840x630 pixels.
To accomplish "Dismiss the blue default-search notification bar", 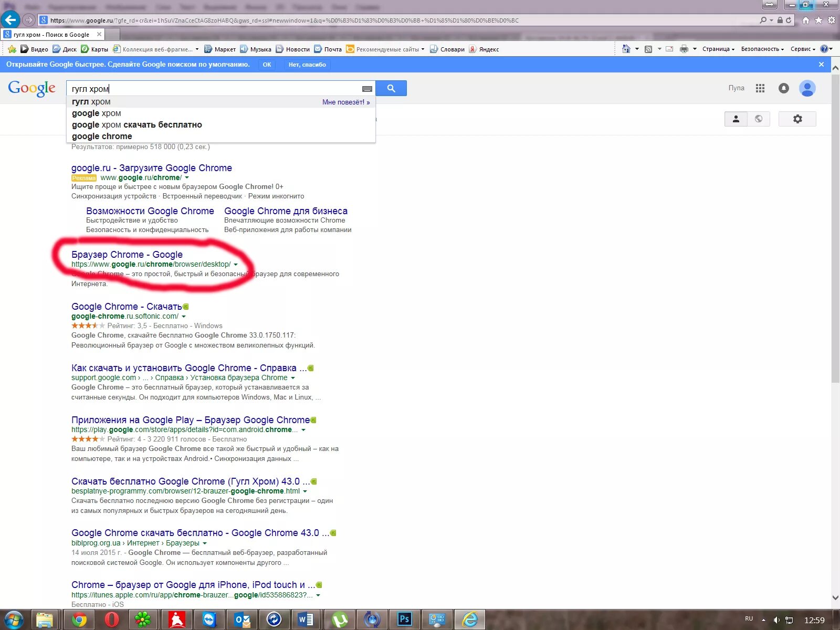I will click(x=822, y=65).
